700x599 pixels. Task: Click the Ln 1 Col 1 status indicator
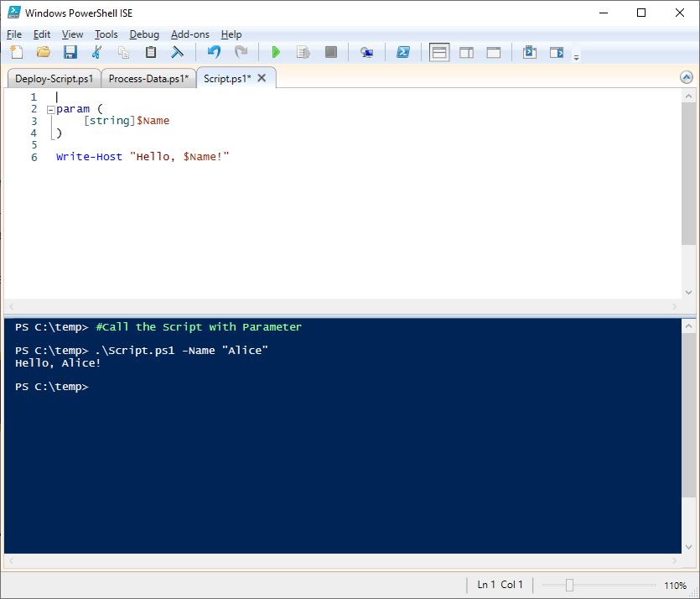500,585
